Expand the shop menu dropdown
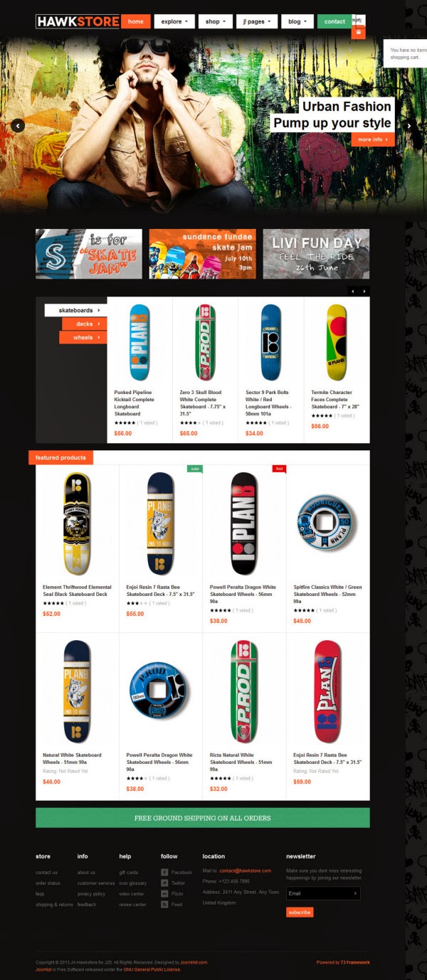Image resolution: width=427 pixels, height=980 pixels. point(216,21)
